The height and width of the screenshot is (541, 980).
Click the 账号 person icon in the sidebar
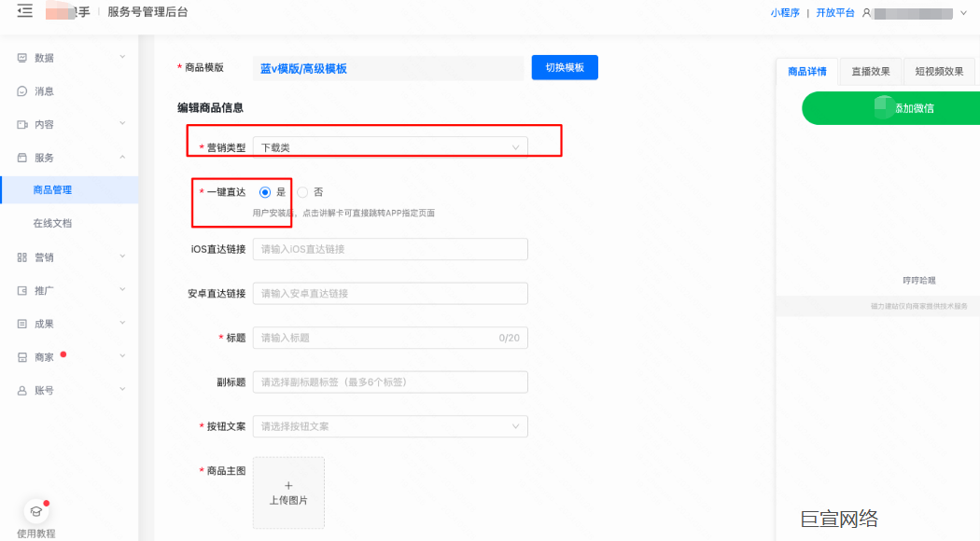tap(21, 391)
